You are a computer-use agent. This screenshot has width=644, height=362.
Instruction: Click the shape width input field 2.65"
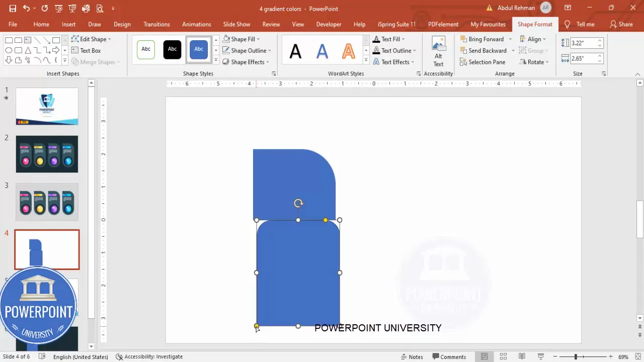point(587,58)
